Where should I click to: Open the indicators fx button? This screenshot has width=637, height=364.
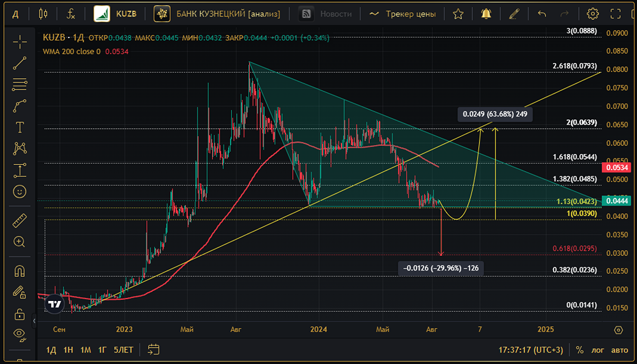[x=71, y=14]
